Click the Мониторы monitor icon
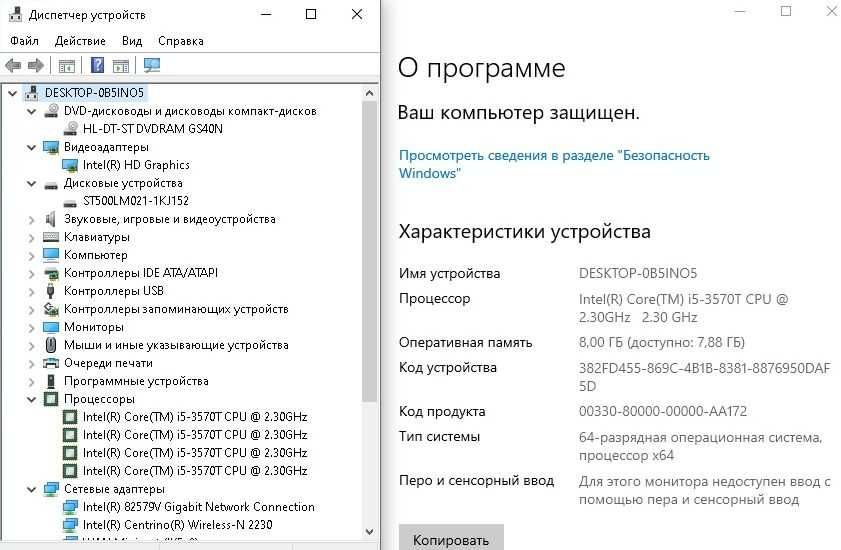Viewport: 841px width, 550px height. (x=51, y=327)
